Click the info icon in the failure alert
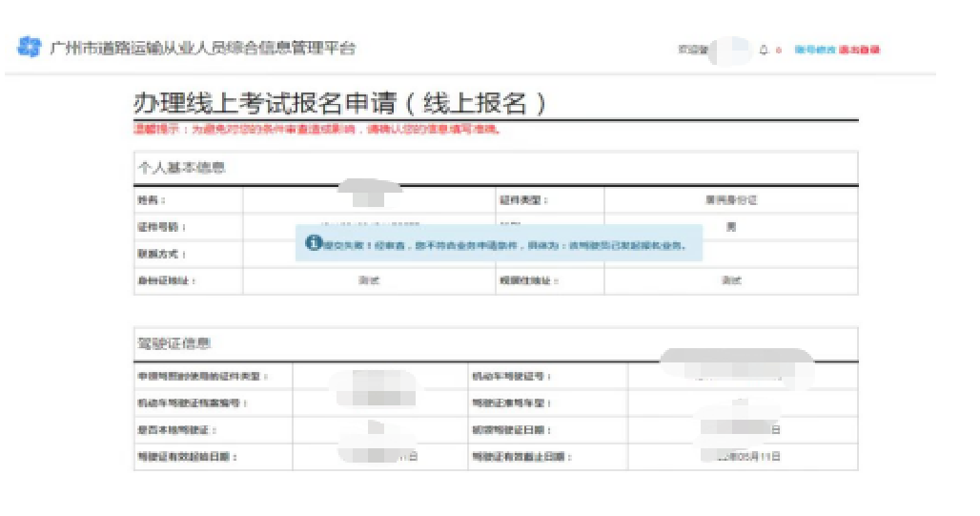This screenshot has height=516, width=980. (x=312, y=244)
